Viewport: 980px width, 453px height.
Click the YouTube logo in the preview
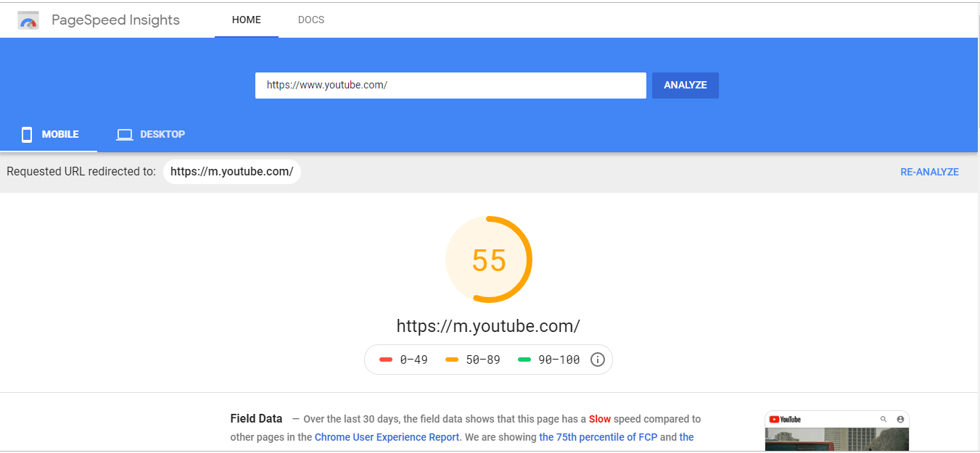[x=785, y=419]
